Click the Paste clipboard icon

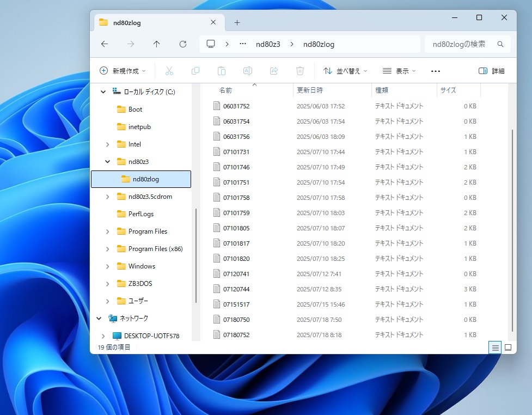coord(222,71)
